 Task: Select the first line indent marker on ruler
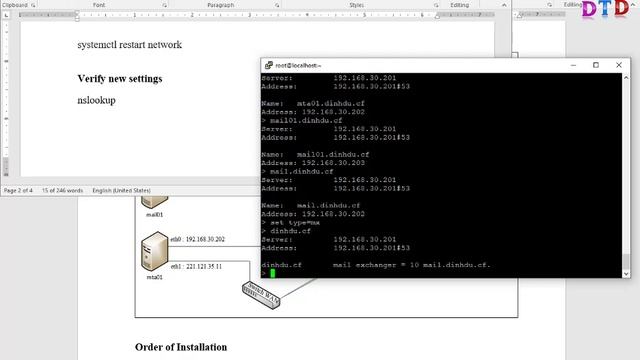[77, 13]
